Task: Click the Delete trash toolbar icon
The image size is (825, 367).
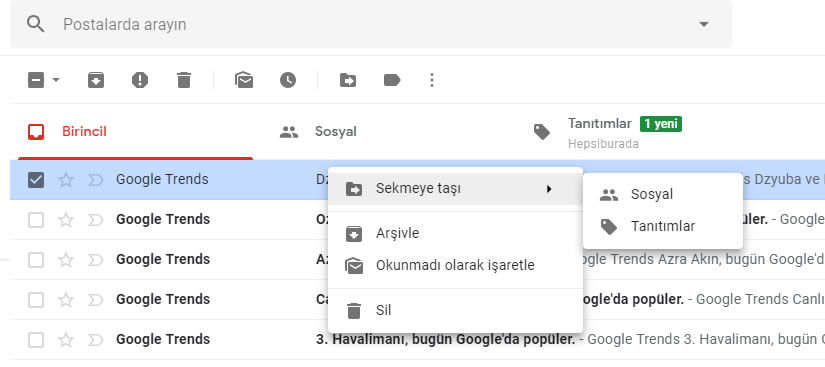Action: pos(184,80)
